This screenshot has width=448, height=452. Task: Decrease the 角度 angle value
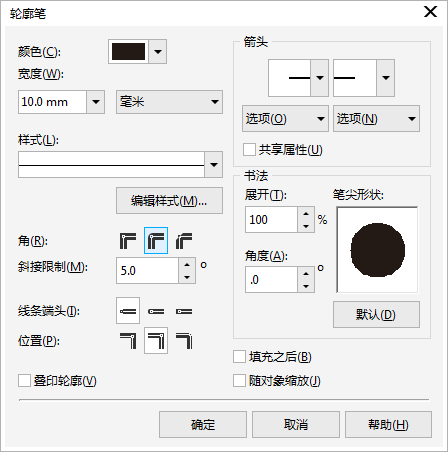pyautogui.click(x=306, y=286)
